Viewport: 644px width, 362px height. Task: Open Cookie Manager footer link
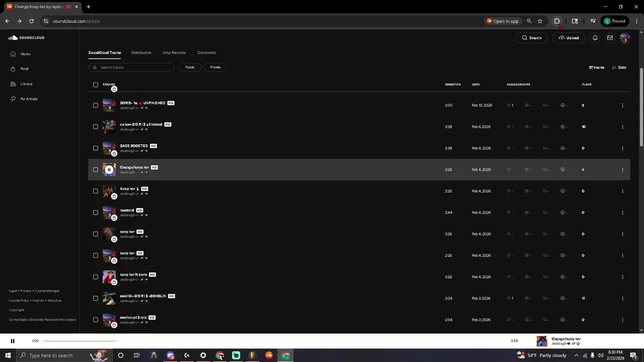tap(47, 291)
